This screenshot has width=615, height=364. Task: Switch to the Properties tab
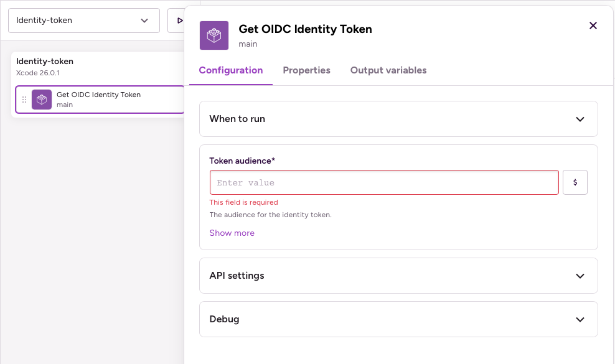click(306, 70)
